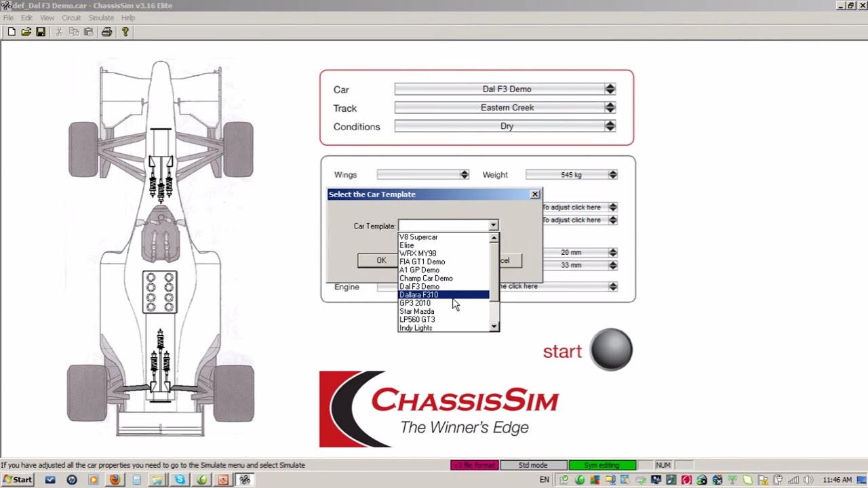Open the Weight selector showing 545 kg
This screenshot has height=488, width=868.
click(x=572, y=175)
